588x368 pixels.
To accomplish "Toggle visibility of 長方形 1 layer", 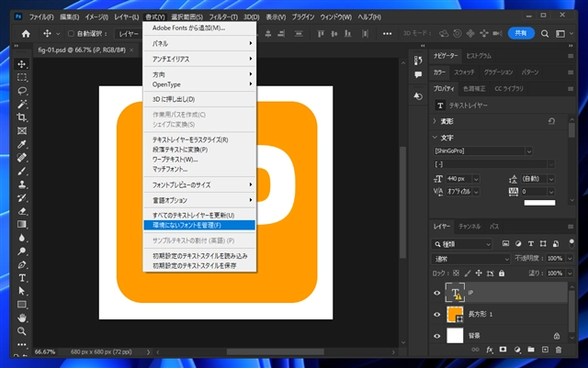I will [x=437, y=315].
